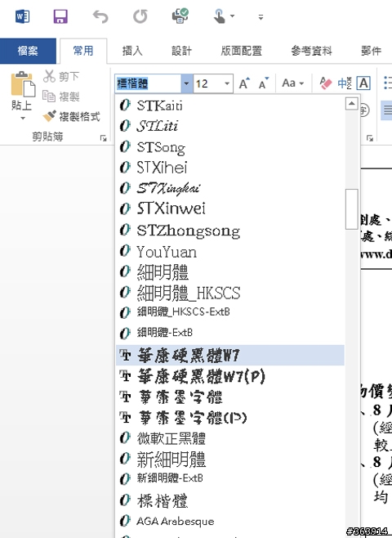This screenshot has height=538, width=392.
Task: Switch to the 版面配置 tab
Action: [x=241, y=51]
